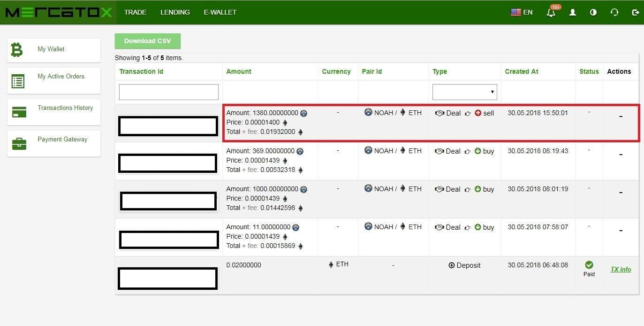Click the active orders list icon
644x326 pixels.
pos(18,81)
